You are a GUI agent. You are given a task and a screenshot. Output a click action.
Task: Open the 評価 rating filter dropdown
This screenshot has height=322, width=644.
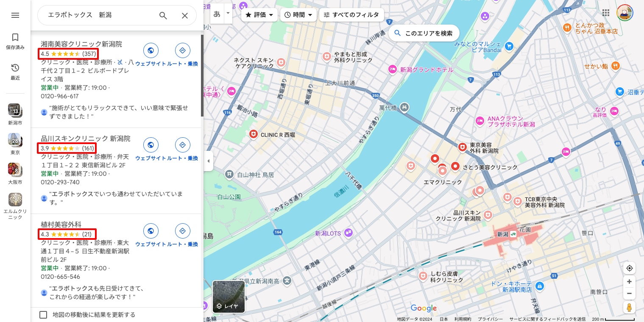pos(259,15)
